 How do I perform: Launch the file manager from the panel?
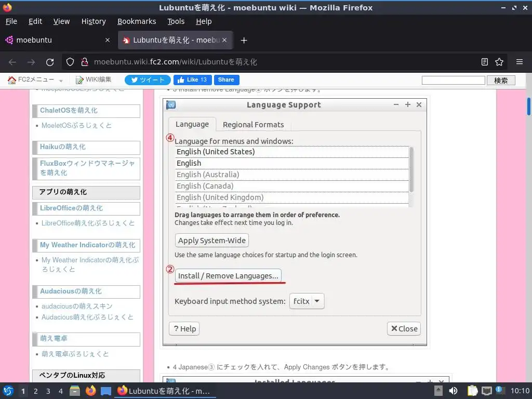(x=75, y=391)
